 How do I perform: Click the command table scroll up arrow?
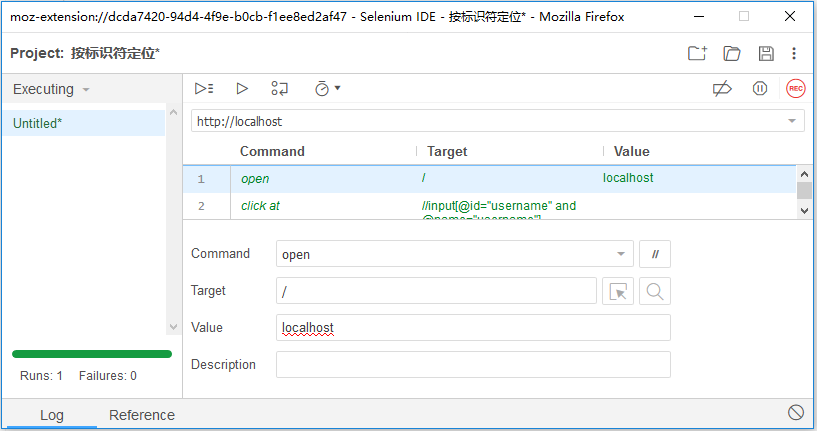click(x=804, y=174)
